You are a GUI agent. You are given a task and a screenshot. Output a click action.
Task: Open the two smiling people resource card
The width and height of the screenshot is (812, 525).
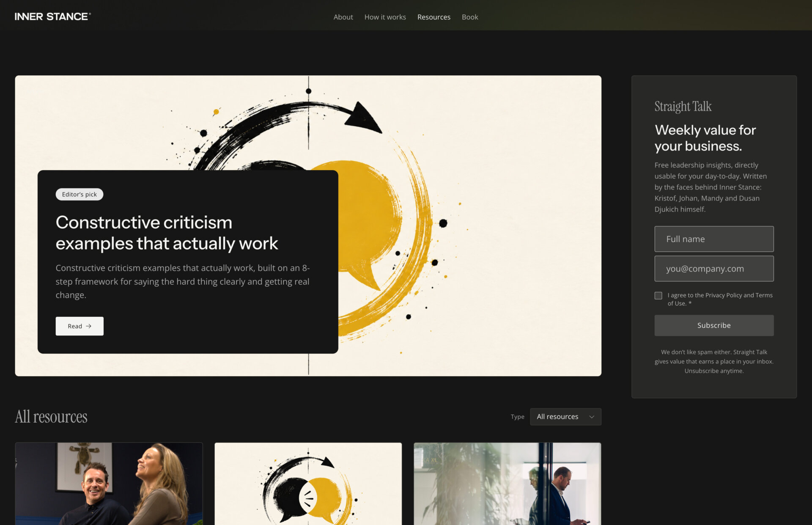pyautogui.click(x=109, y=484)
